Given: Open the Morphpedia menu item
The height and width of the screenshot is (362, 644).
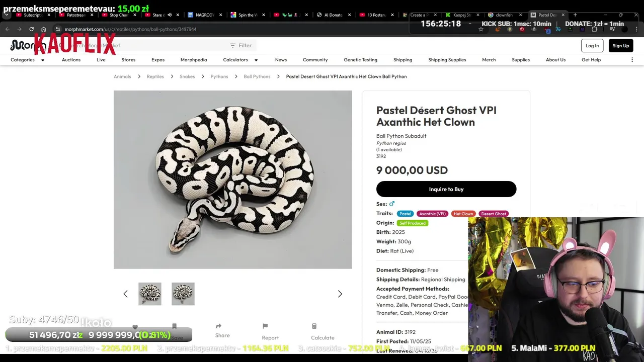Looking at the screenshot, I should click(x=194, y=60).
